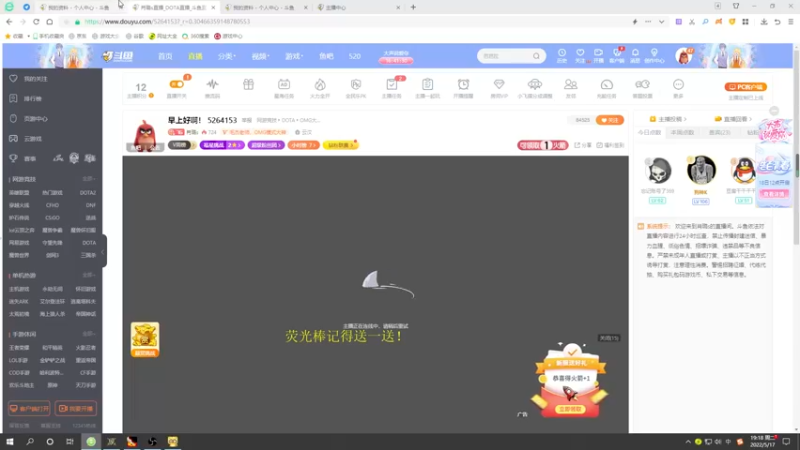
Task: Click the clipboard icon in streamer toolbar
Action: [428, 84]
